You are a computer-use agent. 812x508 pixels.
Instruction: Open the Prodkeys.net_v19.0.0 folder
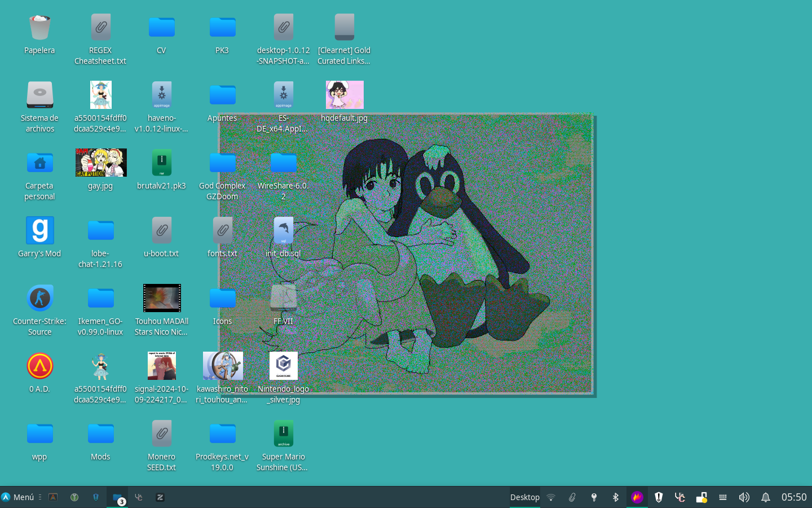[222, 433]
